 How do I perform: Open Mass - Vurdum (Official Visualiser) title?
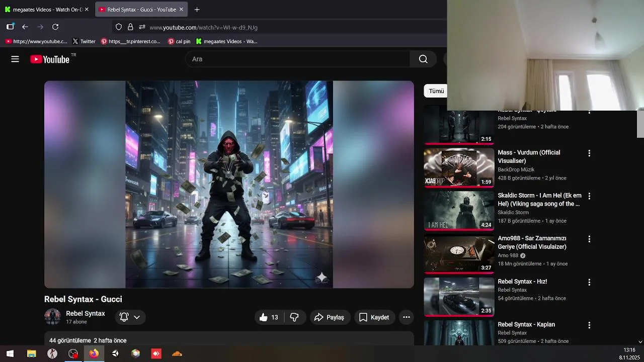coord(529,156)
